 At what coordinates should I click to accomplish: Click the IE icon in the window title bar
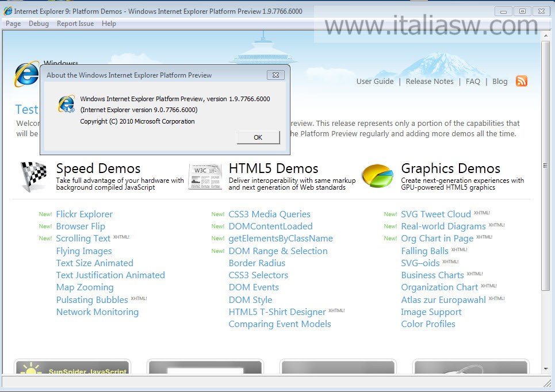tap(7, 11)
